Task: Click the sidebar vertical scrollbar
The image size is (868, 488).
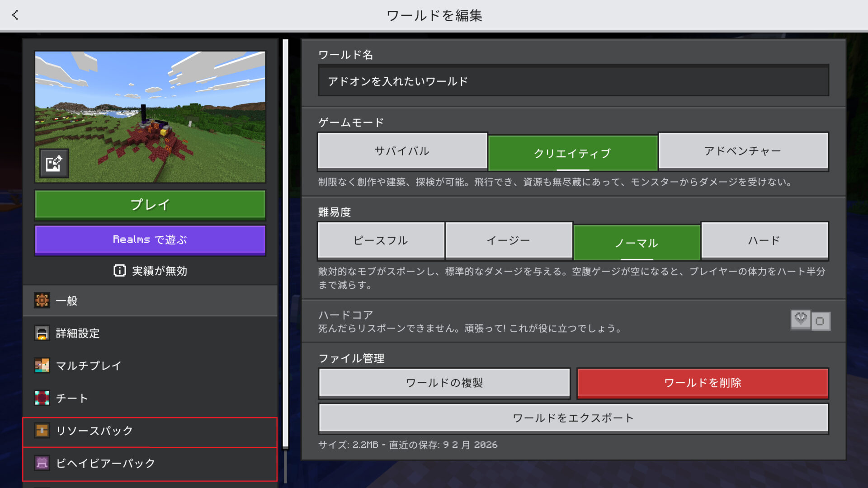Action: pyautogui.click(x=285, y=244)
